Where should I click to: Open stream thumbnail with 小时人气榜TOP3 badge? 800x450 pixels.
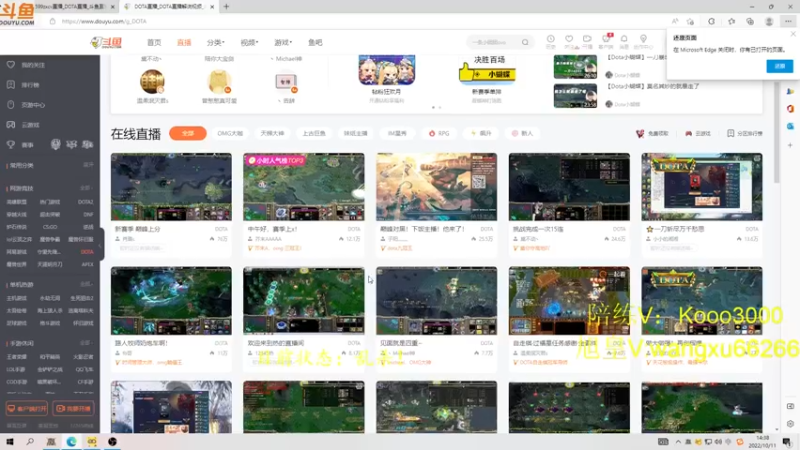click(x=304, y=187)
